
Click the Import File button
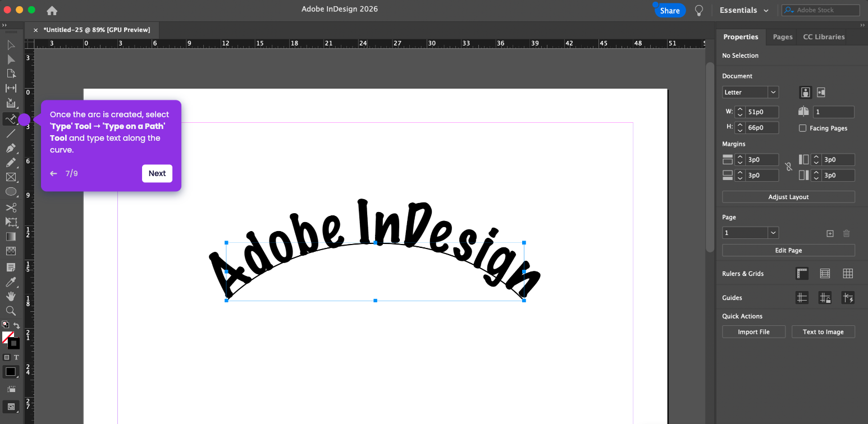pos(753,332)
